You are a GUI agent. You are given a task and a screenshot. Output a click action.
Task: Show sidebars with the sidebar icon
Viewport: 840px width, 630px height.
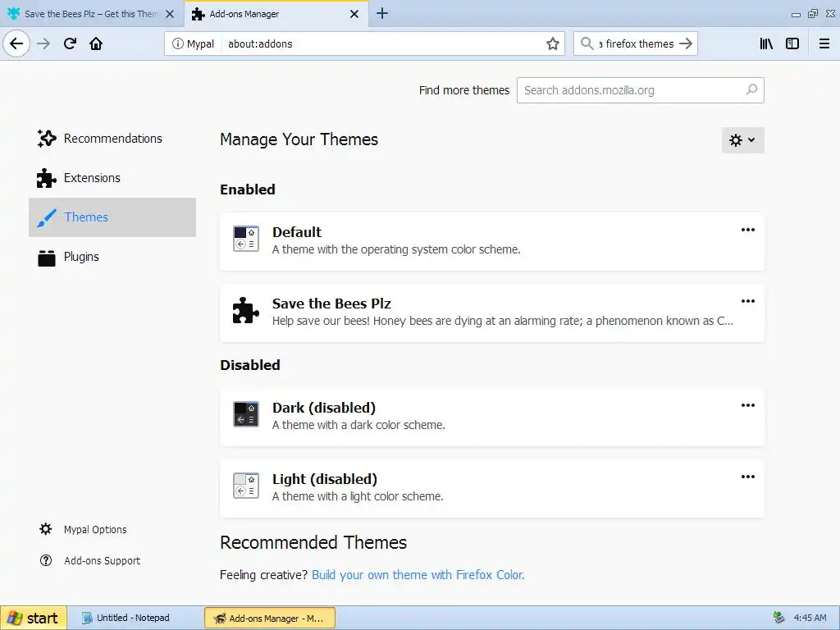click(792, 43)
